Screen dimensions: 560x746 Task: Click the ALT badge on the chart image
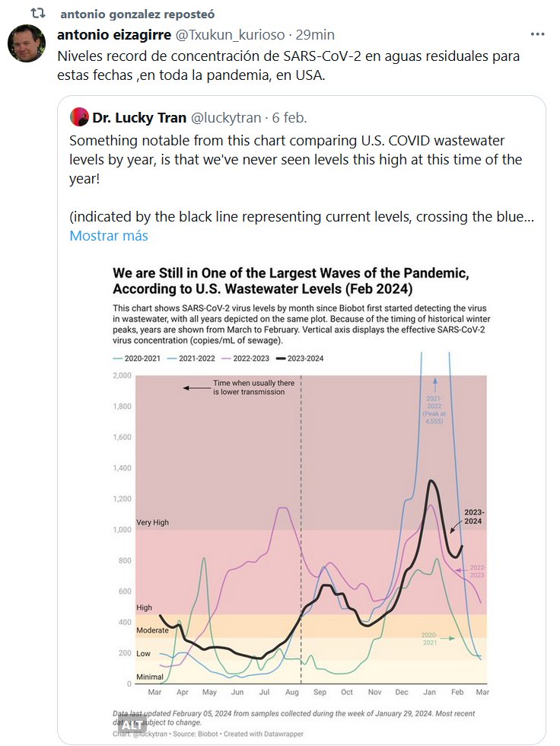132,722
